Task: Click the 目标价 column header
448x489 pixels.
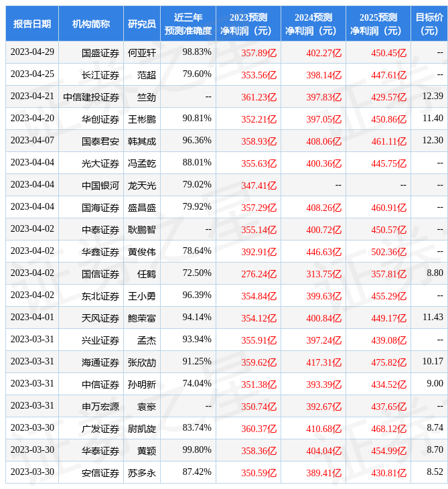Action: click(429, 24)
